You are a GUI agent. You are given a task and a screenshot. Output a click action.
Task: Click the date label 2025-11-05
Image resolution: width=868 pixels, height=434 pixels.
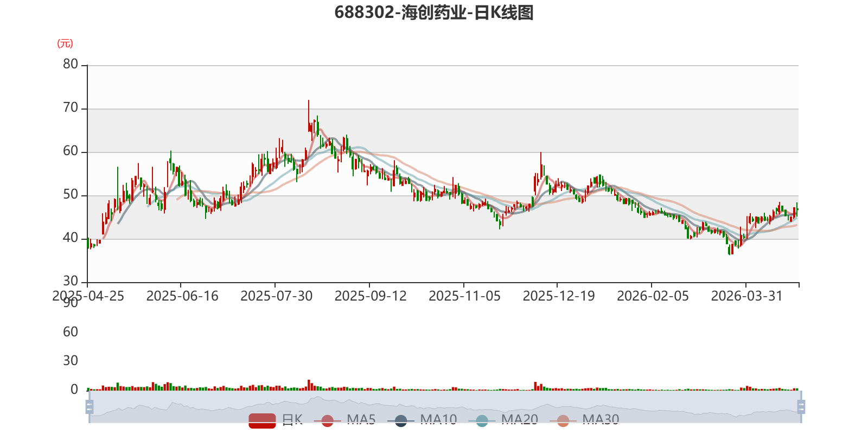tap(465, 296)
